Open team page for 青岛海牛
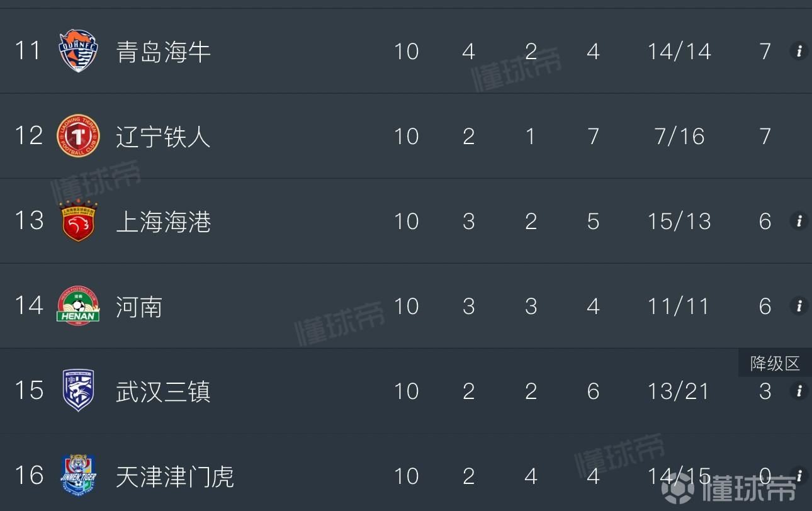Image resolution: width=812 pixels, height=511 pixels. [163, 52]
